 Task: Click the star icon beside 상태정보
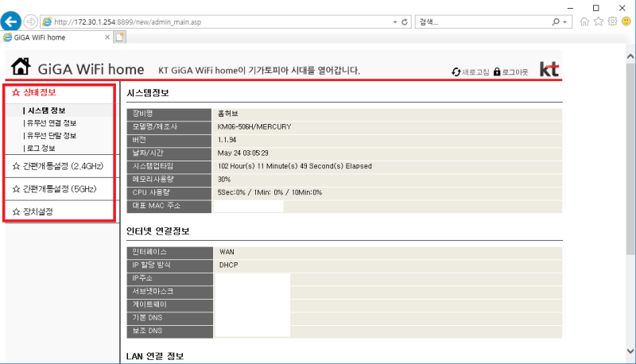[16, 92]
